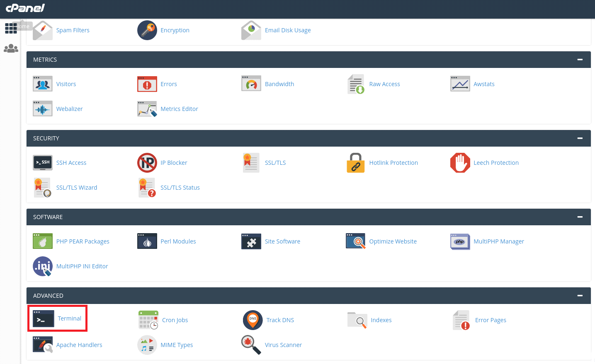Select the grid apps icon in sidebar

[x=11, y=28]
